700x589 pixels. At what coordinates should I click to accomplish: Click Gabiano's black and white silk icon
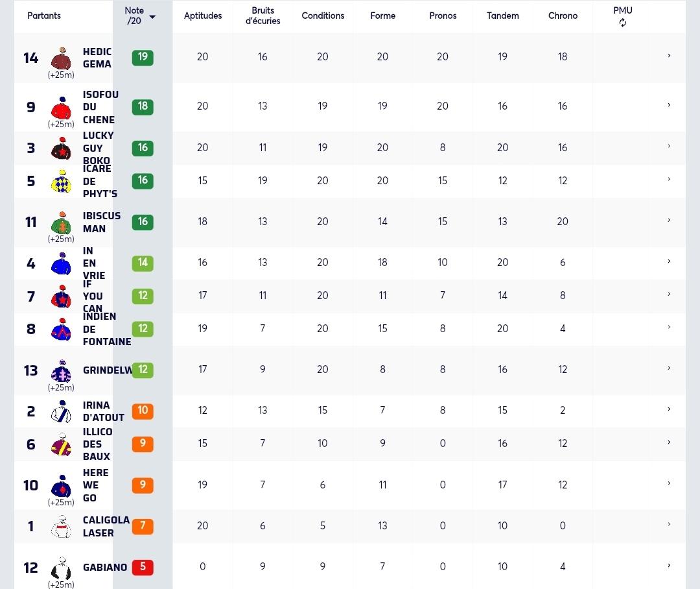tap(61, 568)
